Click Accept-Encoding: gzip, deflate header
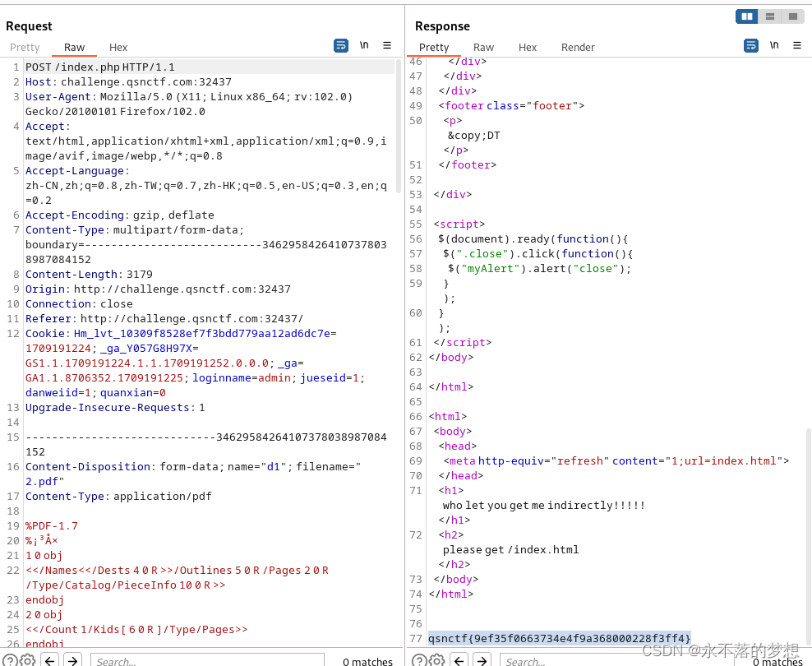 click(120, 215)
